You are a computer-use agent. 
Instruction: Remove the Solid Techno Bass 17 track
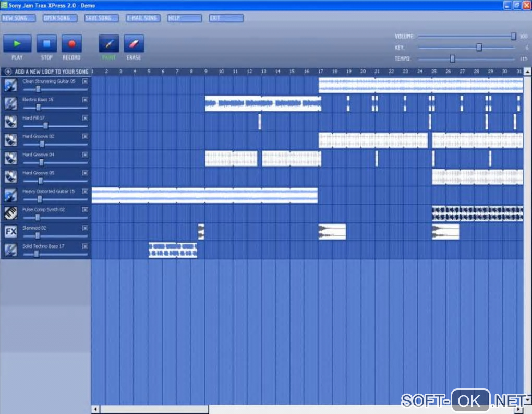85,246
